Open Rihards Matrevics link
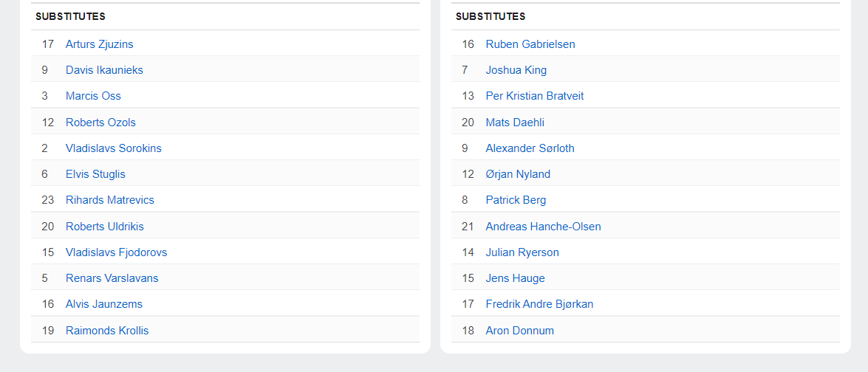This screenshot has height=372, width=868. click(109, 200)
